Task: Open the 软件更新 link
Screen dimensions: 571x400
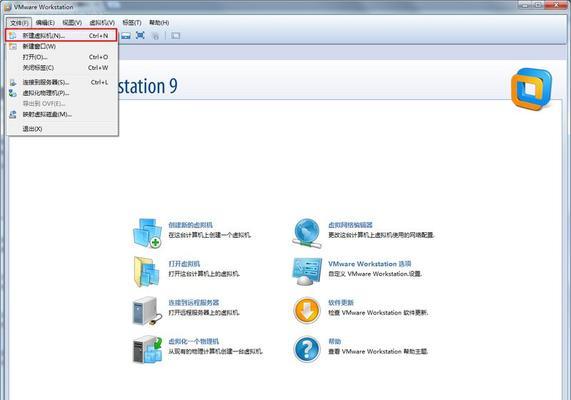Action: [x=341, y=302]
